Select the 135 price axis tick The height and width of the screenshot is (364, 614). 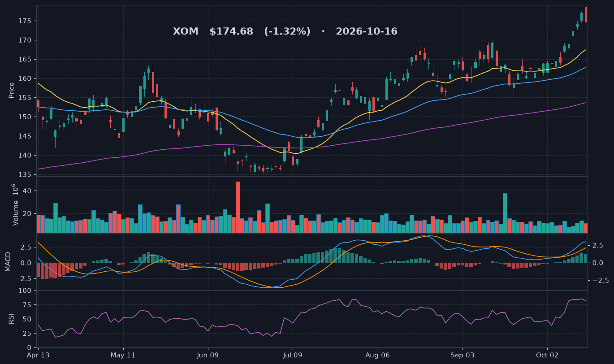(25, 175)
